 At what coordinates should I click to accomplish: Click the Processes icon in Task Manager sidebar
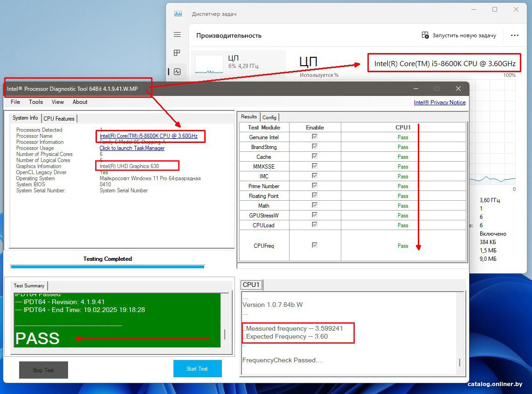[x=177, y=53]
